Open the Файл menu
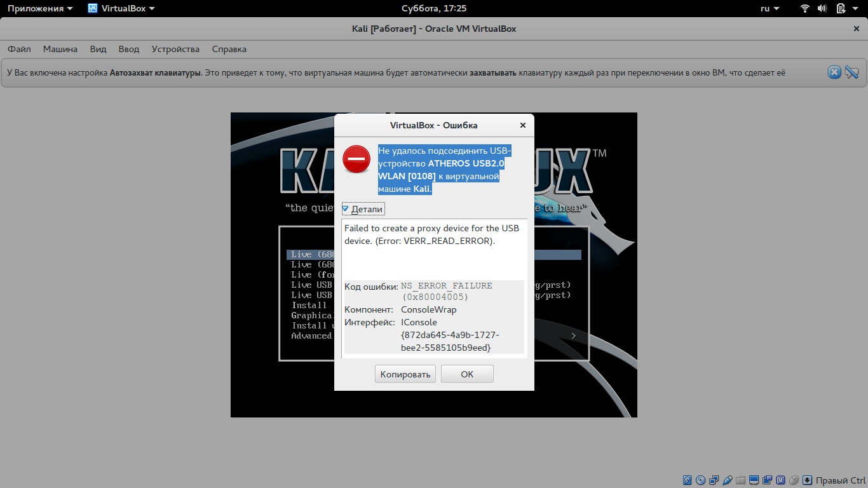Image resolution: width=868 pixels, height=488 pixels. [x=19, y=49]
